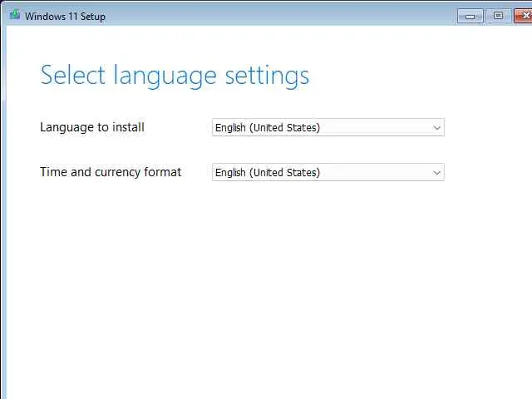Click the "Windows 11 Setup" title text
Screen dimensions: 532x399
click(65, 17)
